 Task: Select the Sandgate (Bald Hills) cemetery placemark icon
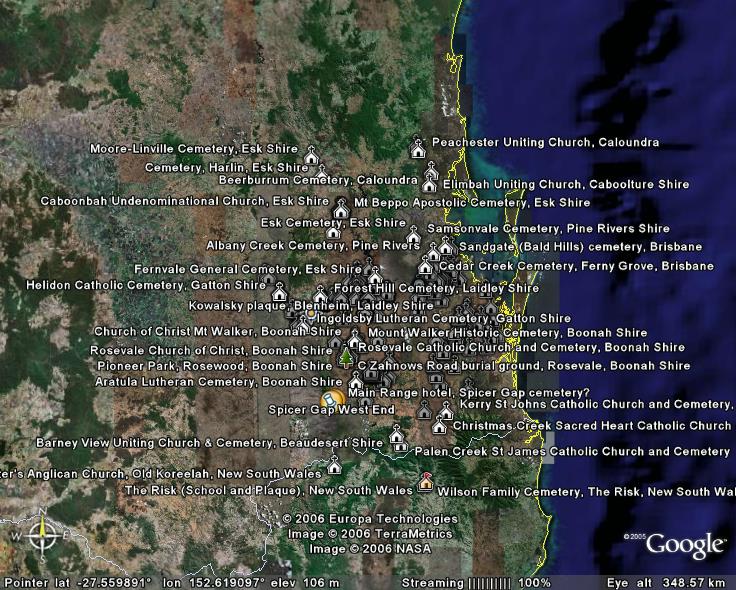[445, 246]
